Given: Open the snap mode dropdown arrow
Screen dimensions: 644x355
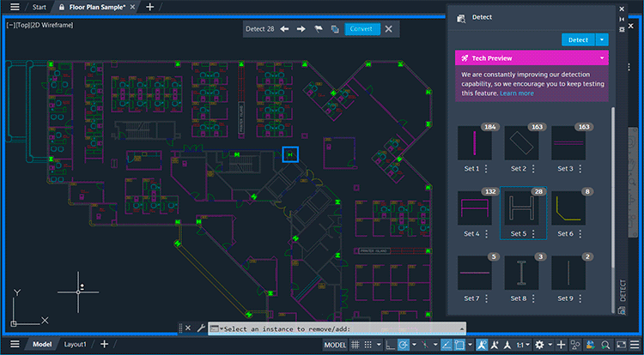Looking at the screenshot, I should coord(379,345).
